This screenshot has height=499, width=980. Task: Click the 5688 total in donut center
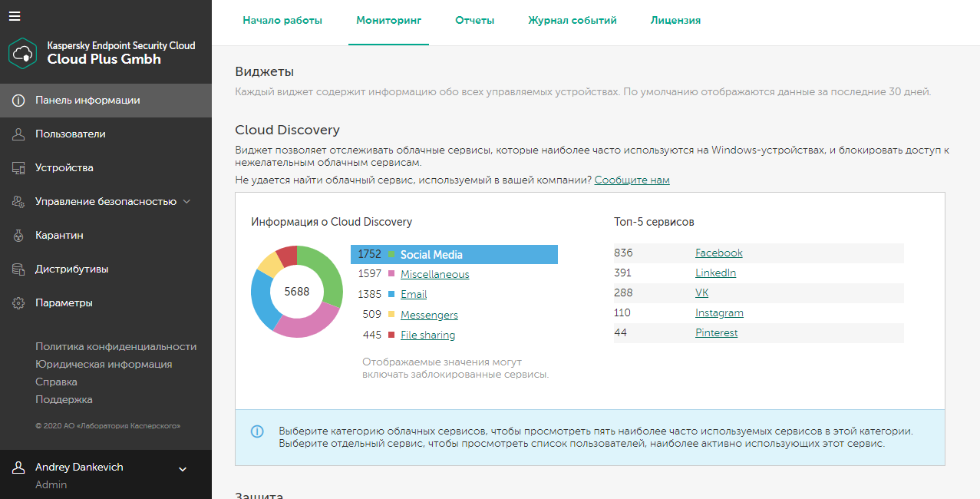[297, 292]
